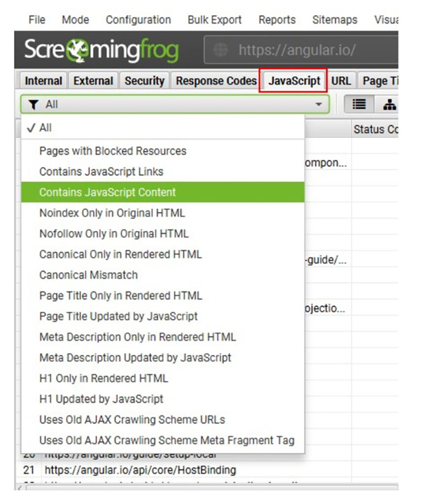Open the Security tab
The height and width of the screenshot is (504, 426).
tap(144, 81)
